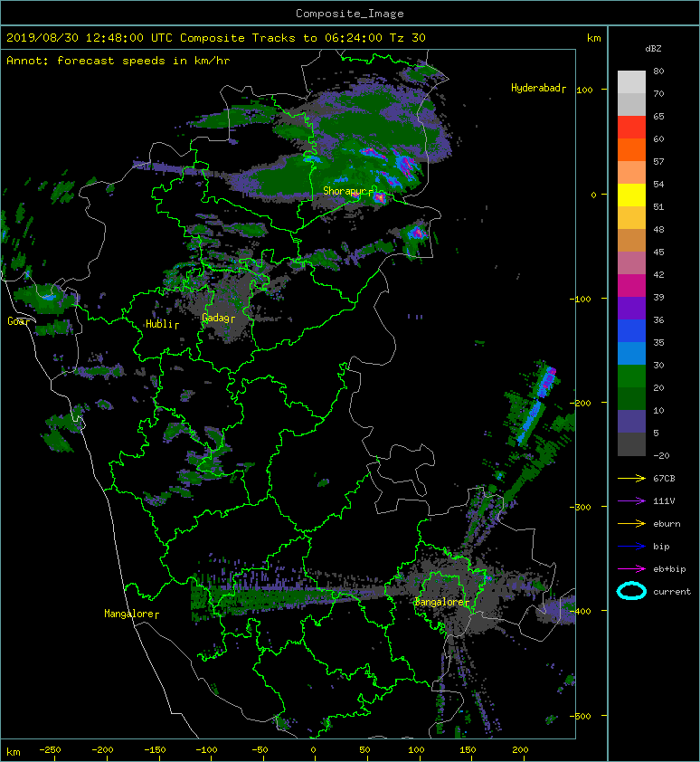The width and height of the screenshot is (700, 762).
Task: Click the km unit label at bottom left
Action: point(14,752)
